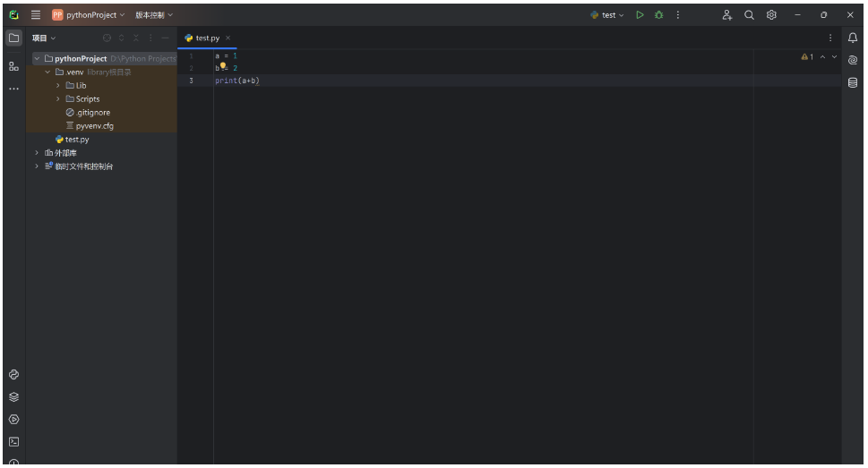Collapse the .venv folder

[x=47, y=72]
